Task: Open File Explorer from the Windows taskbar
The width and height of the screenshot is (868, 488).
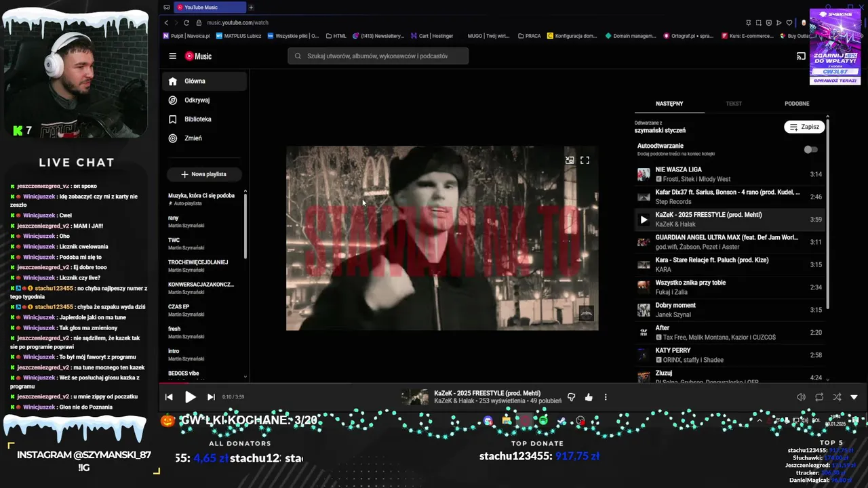Action: click(507, 421)
